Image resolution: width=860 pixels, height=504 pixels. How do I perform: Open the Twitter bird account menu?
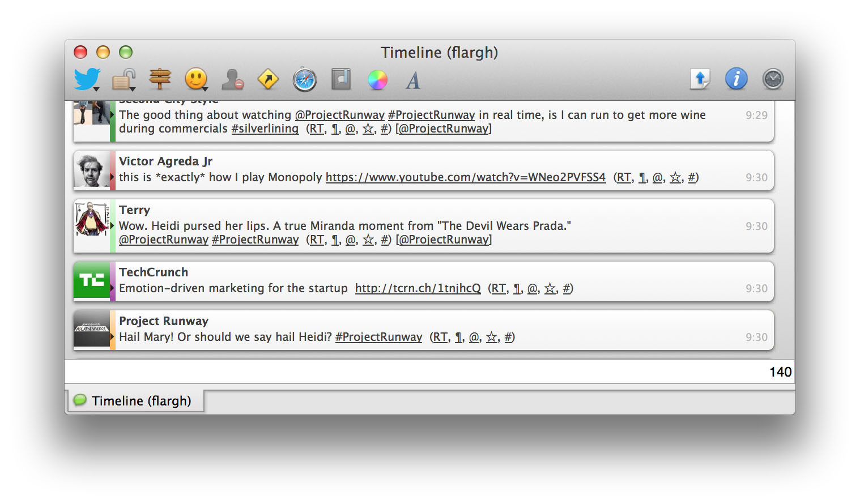pyautogui.click(x=87, y=79)
